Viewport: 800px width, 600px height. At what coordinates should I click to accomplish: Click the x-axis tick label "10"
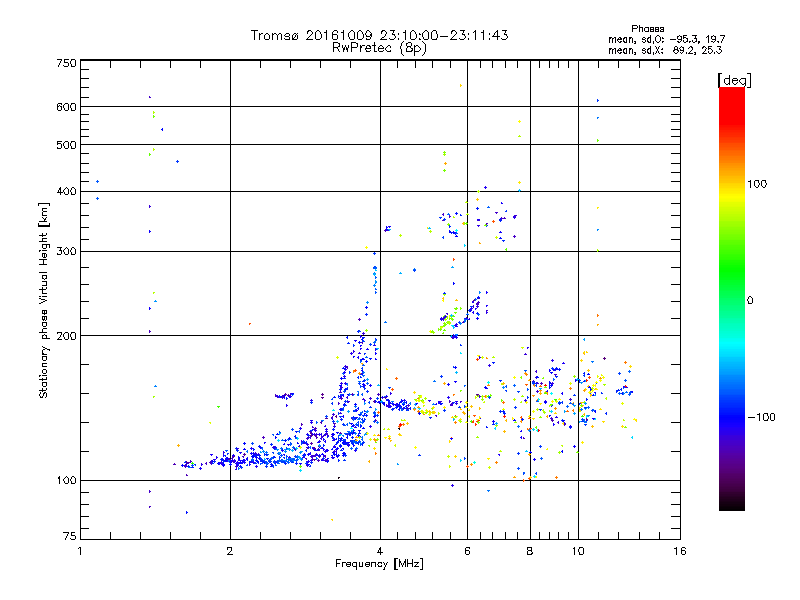pyautogui.click(x=578, y=551)
